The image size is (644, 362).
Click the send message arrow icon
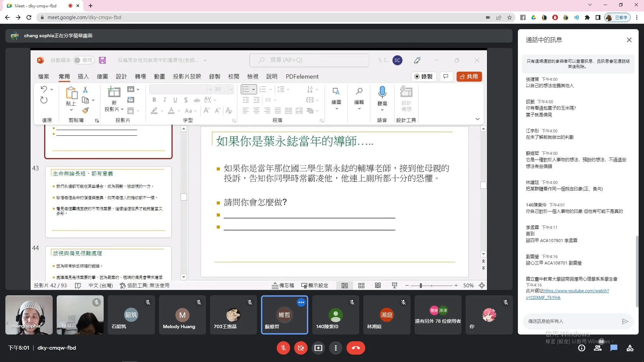(x=625, y=321)
